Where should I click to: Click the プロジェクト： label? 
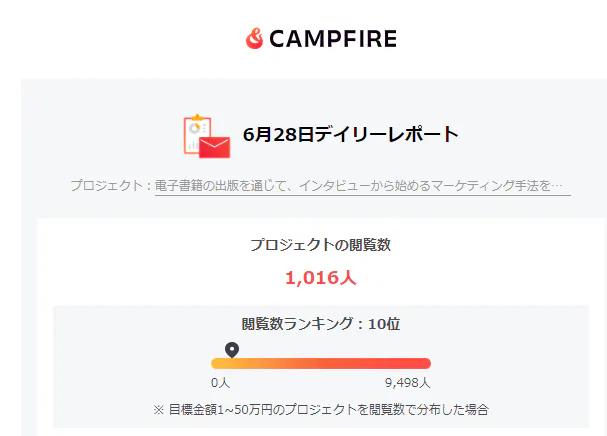111,186
